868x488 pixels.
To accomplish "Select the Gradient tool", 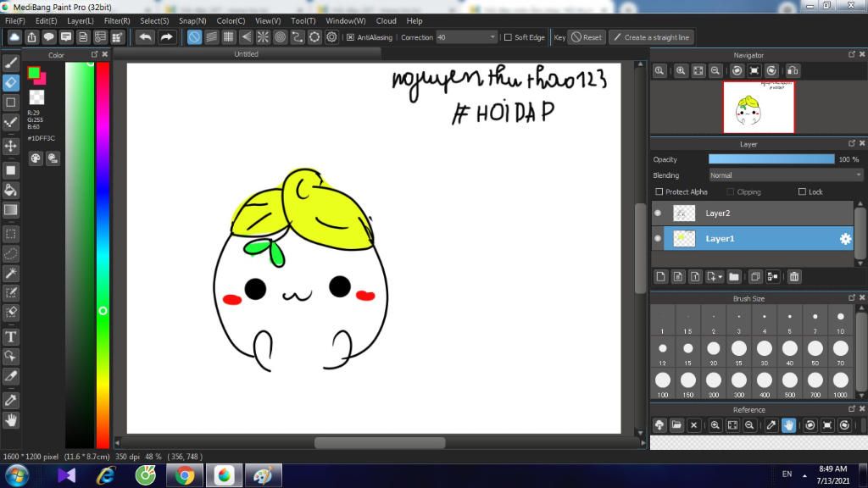I will 10,210.
